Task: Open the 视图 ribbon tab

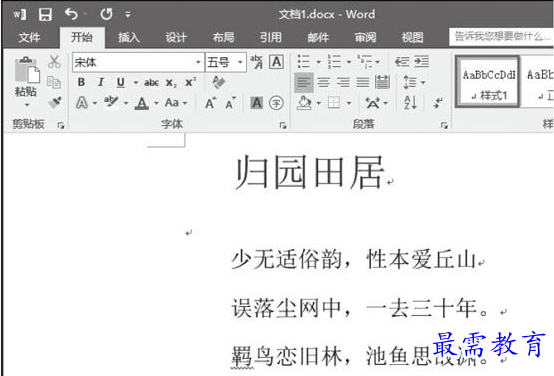Action: pyautogui.click(x=412, y=37)
